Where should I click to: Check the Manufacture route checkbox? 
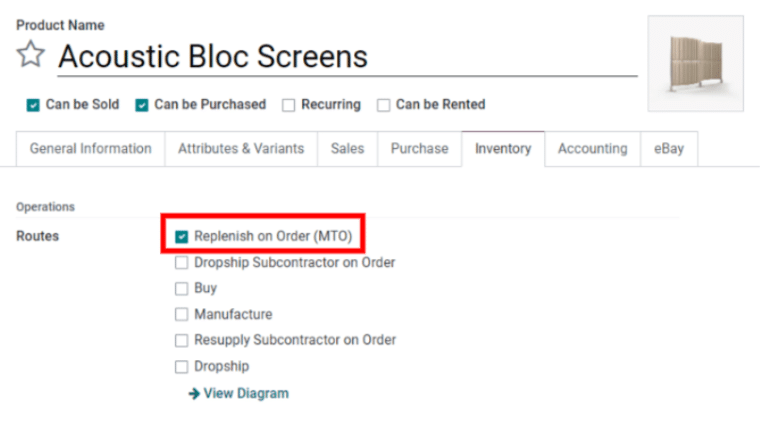(x=181, y=314)
